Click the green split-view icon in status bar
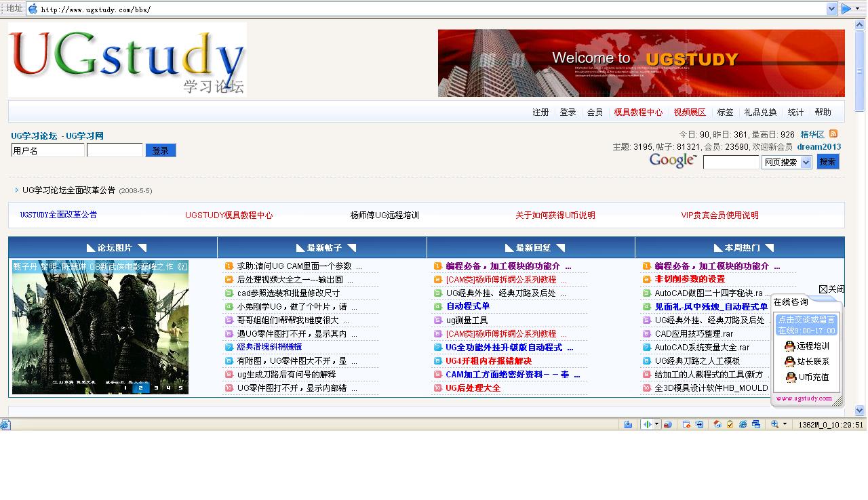Image resolution: width=868 pixels, height=500 pixels. (x=648, y=425)
